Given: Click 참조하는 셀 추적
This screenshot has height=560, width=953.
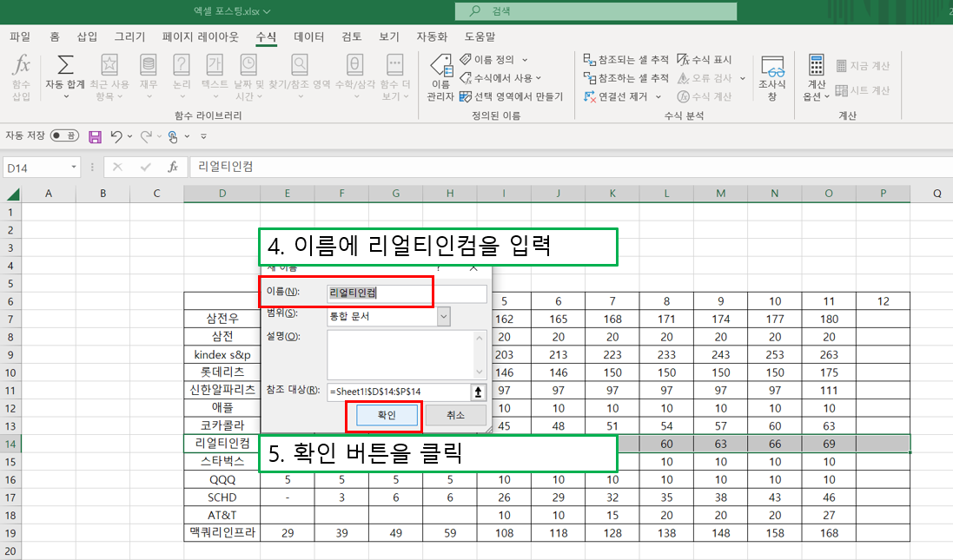Looking at the screenshot, I should coord(626,78).
